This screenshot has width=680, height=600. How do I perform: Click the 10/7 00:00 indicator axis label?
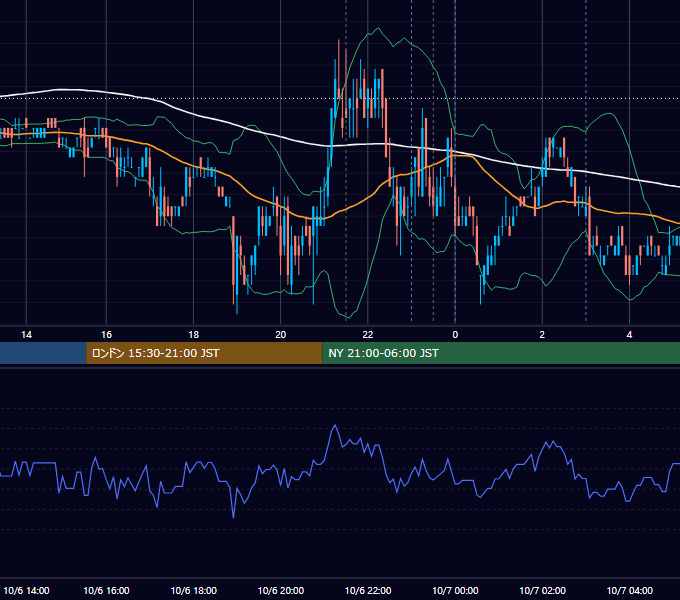pyautogui.click(x=455, y=590)
